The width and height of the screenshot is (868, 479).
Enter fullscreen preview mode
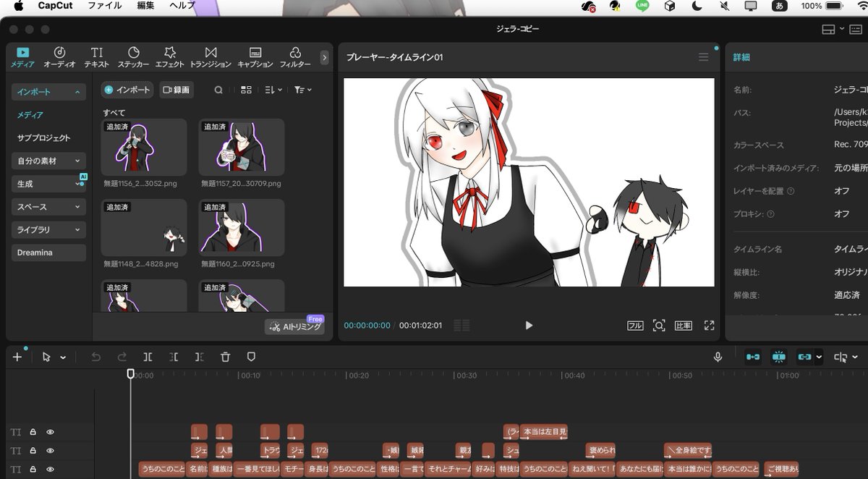pyautogui.click(x=709, y=326)
